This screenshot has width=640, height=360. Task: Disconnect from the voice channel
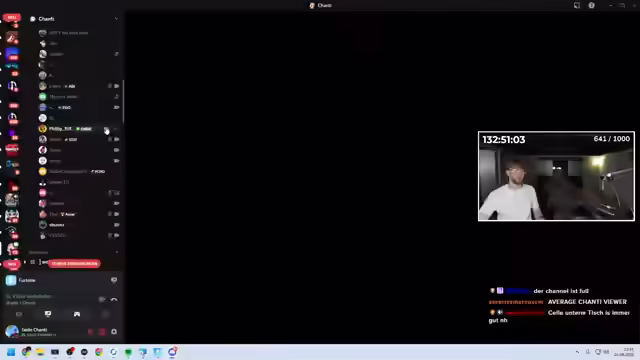tap(114, 300)
